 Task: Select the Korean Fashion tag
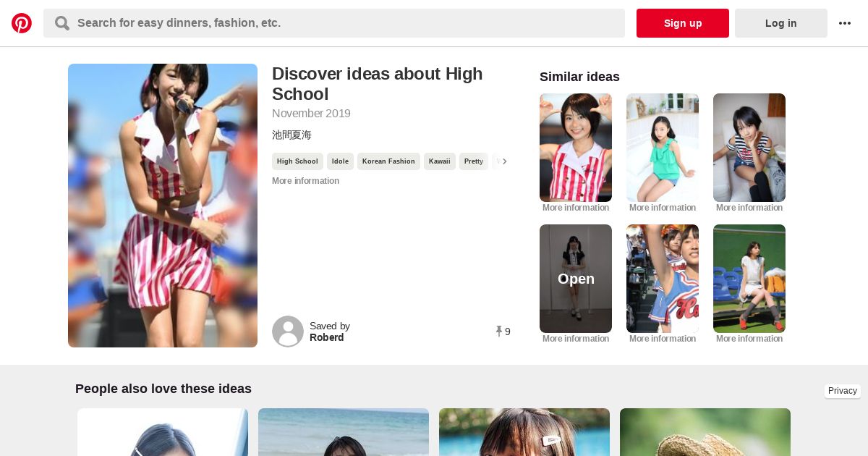click(388, 161)
